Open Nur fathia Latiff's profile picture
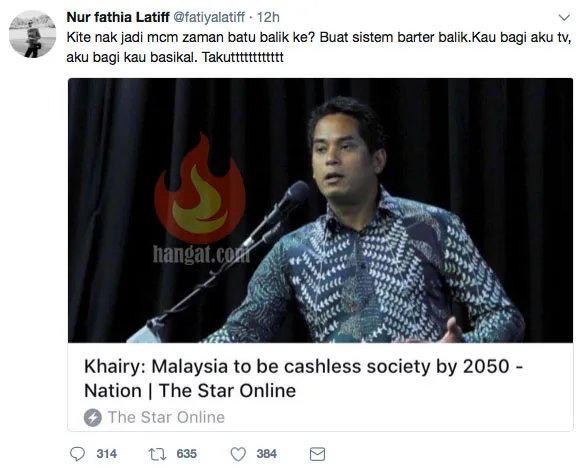The image size is (581, 468). (x=33, y=34)
